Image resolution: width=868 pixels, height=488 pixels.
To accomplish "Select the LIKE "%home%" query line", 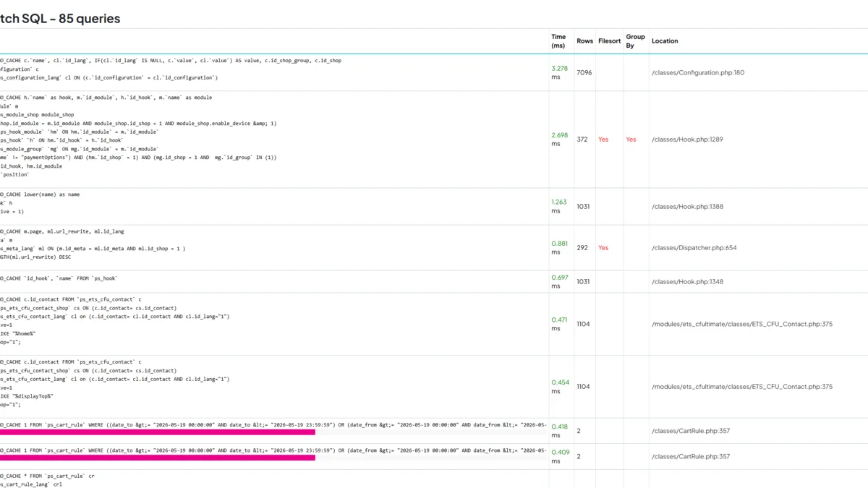I will [x=18, y=333].
